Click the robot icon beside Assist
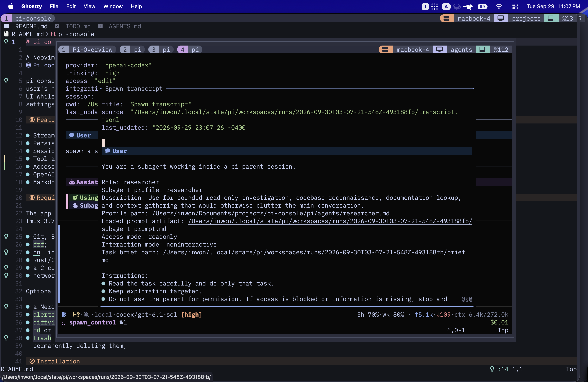 click(72, 182)
